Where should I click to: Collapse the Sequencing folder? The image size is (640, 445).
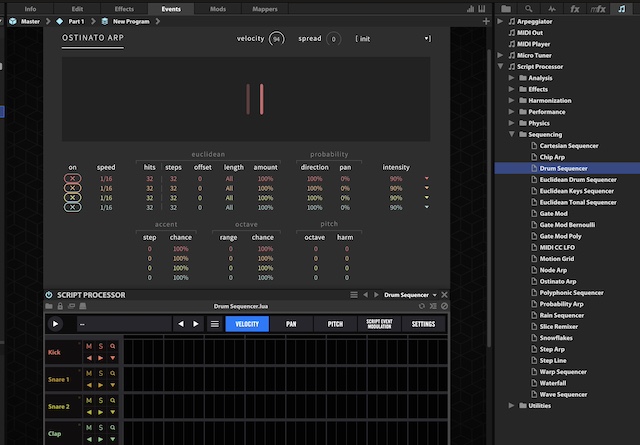tap(511, 134)
